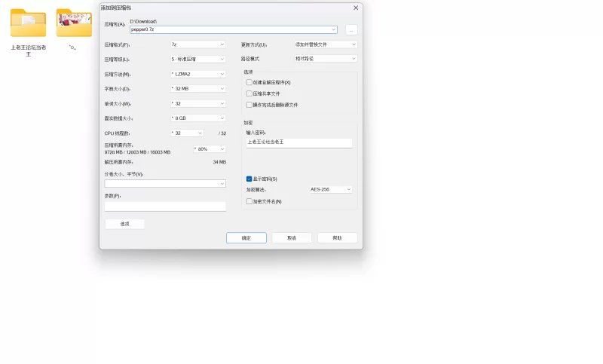Image resolution: width=603 pixels, height=364 pixels.
Task: Expand the 压缩方法 LZMA2 dropdown
Action: (198, 74)
